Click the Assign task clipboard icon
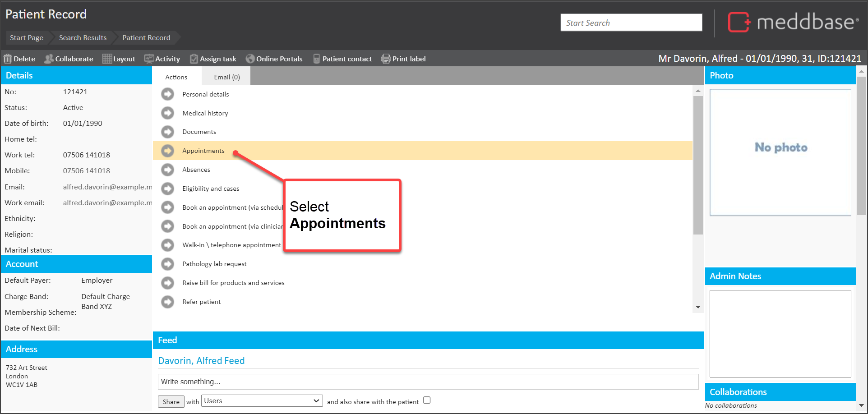This screenshot has width=868, height=414. [194, 59]
